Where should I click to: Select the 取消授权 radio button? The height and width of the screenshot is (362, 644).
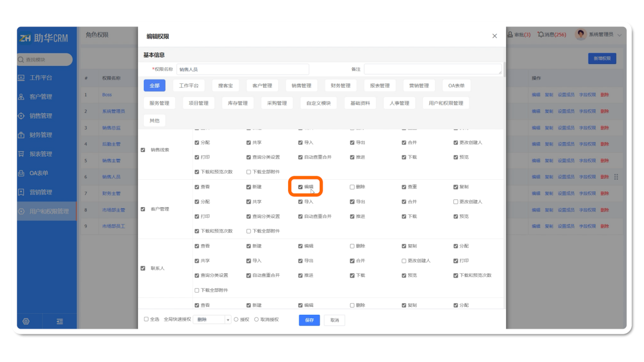click(256, 319)
